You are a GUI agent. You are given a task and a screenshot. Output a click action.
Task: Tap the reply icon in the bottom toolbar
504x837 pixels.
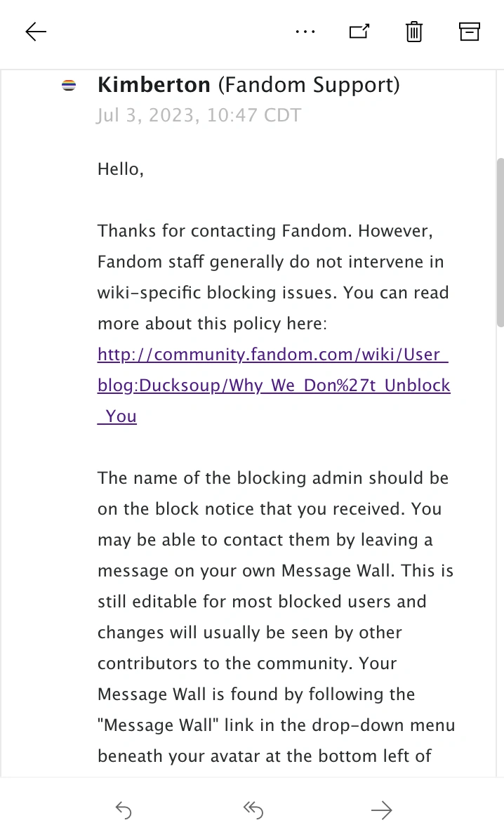(x=123, y=810)
